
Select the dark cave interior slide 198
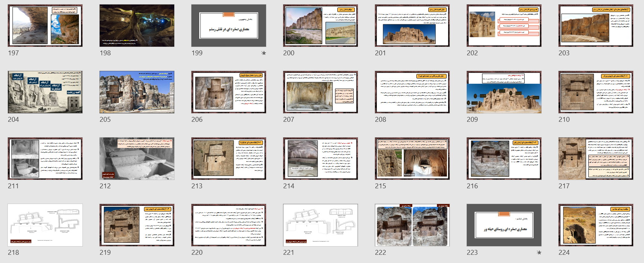click(x=137, y=26)
